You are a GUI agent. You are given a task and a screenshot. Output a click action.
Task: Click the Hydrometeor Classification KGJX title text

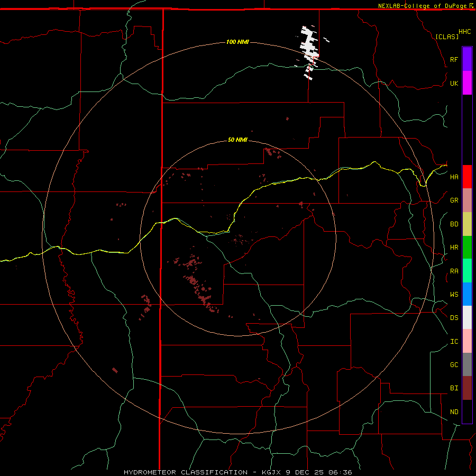[237, 472]
